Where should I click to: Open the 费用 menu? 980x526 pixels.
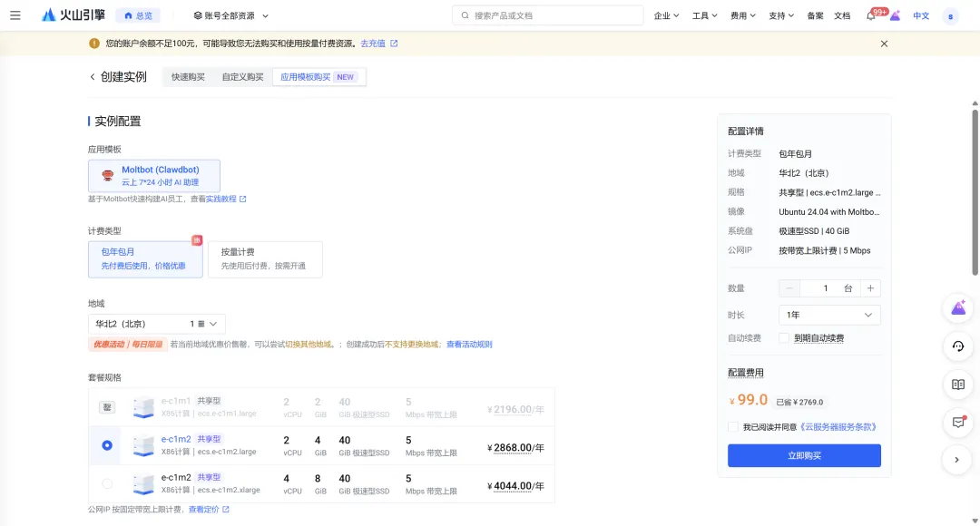tap(743, 15)
